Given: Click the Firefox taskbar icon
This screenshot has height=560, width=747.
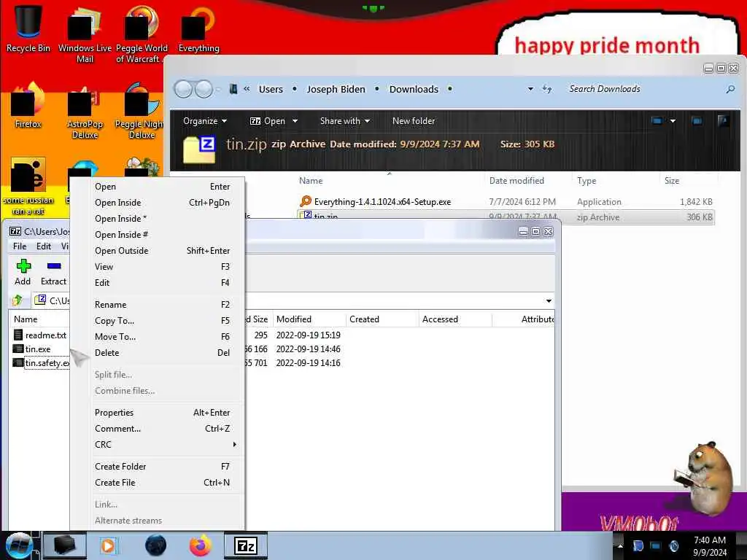Looking at the screenshot, I should pyautogui.click(x=201, y=545).
